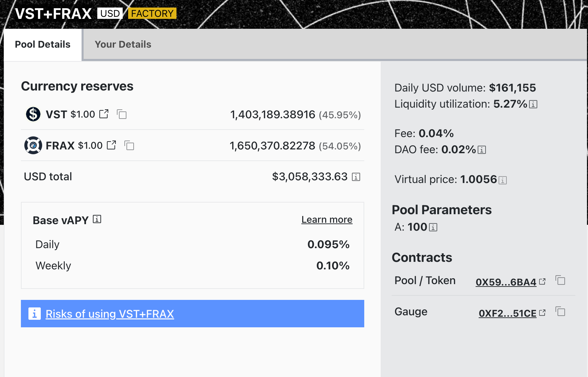
Task: Show Base vAPY info tooltip icon
Action: tap(97, 219)
